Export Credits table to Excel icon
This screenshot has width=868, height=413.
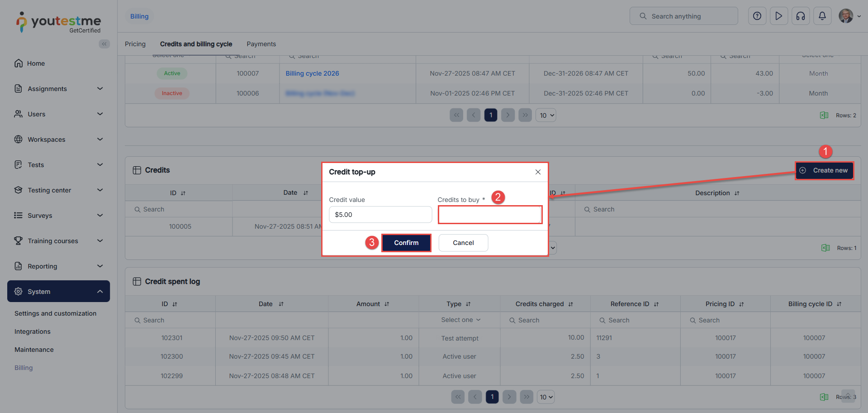[x=825, y=248]
